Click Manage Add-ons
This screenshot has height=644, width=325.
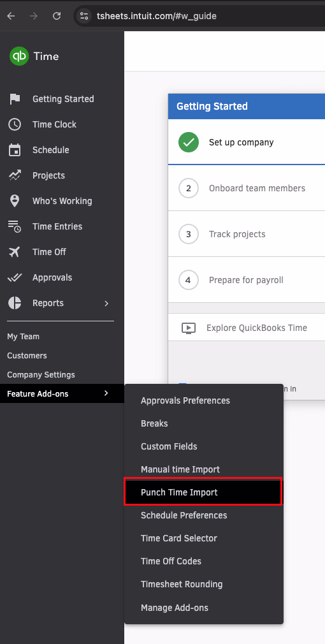[x=204, y=608]
